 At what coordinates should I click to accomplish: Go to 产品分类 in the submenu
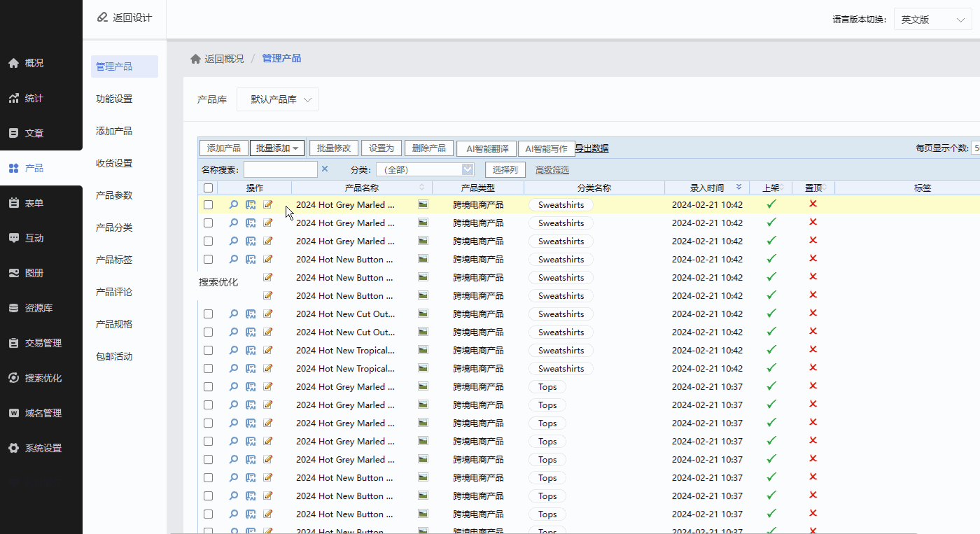pos(114,227)
